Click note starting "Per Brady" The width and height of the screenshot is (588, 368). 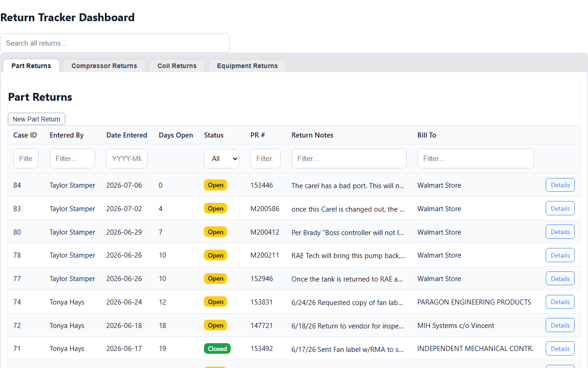(x=348, y=233)
